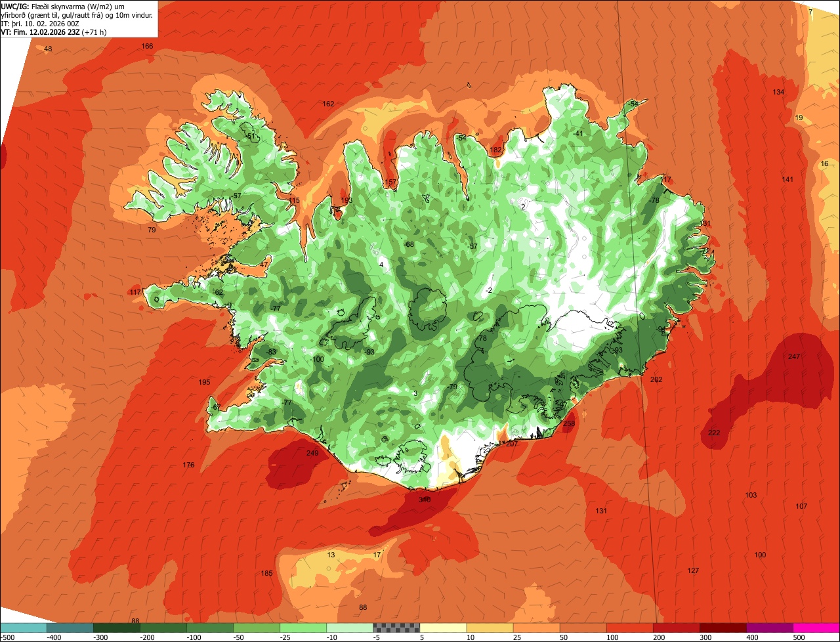Screen dimensions: 840x642
Task: Pick the 200 to 300 red legend swatch
Action: pos(676,628)
